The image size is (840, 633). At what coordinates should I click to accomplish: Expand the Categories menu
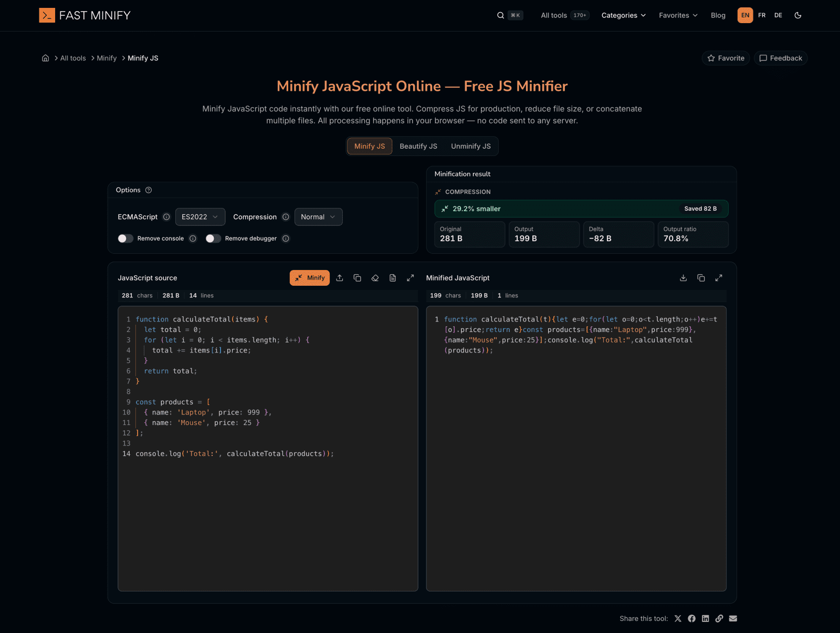(x=623, y=15)
